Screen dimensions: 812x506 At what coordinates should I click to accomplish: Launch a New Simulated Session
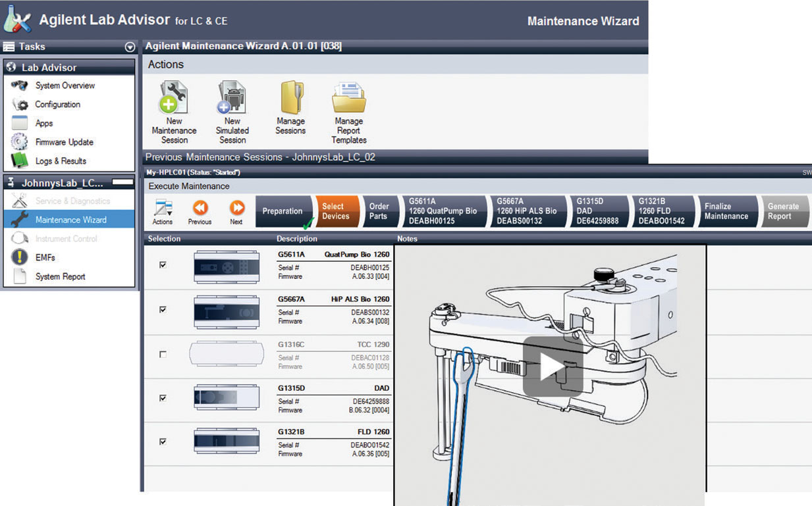232,113
